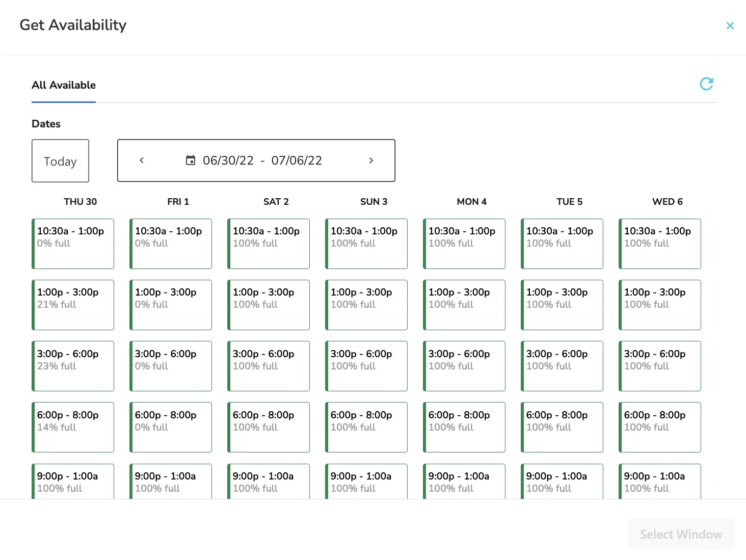This screenshot has width=746, height=560.
Task: Select the 6:00p - 8:00p slot on FRI 1
Action: (170, 427)
